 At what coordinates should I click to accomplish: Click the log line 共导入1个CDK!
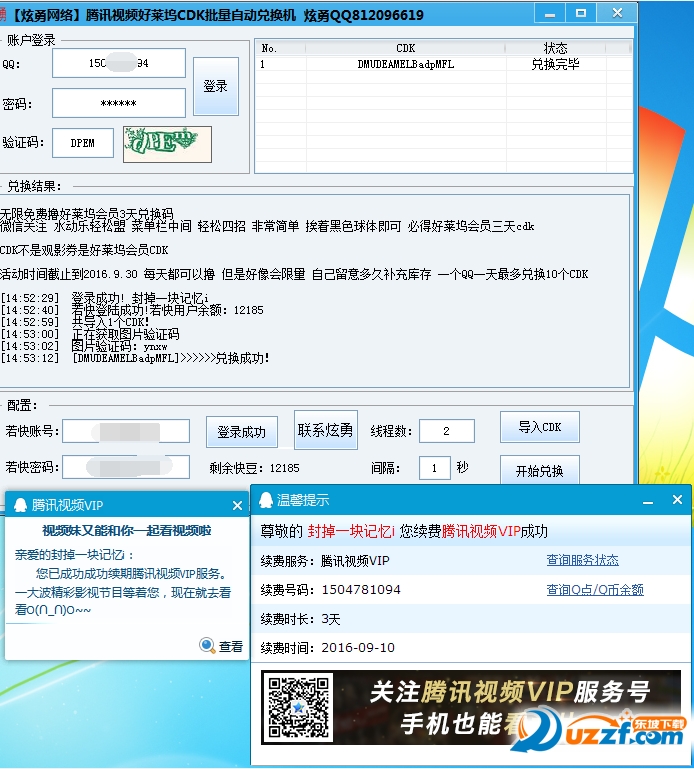tap(75, 322)
